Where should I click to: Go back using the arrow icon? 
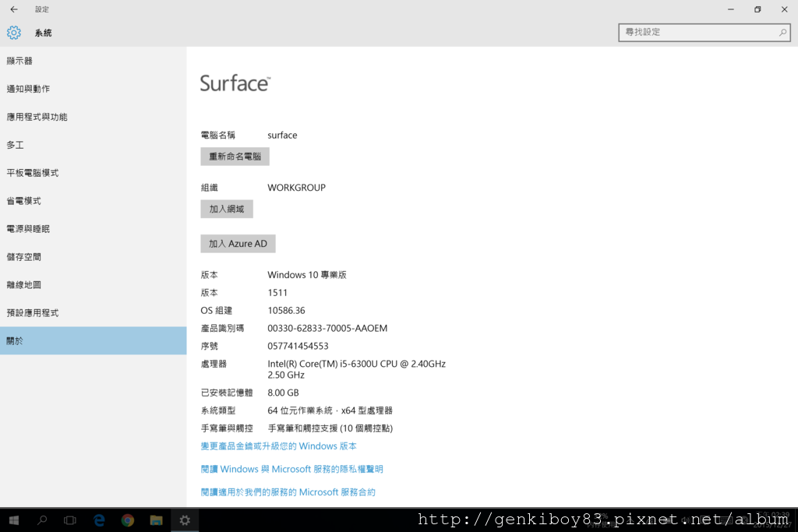[14, 9]
